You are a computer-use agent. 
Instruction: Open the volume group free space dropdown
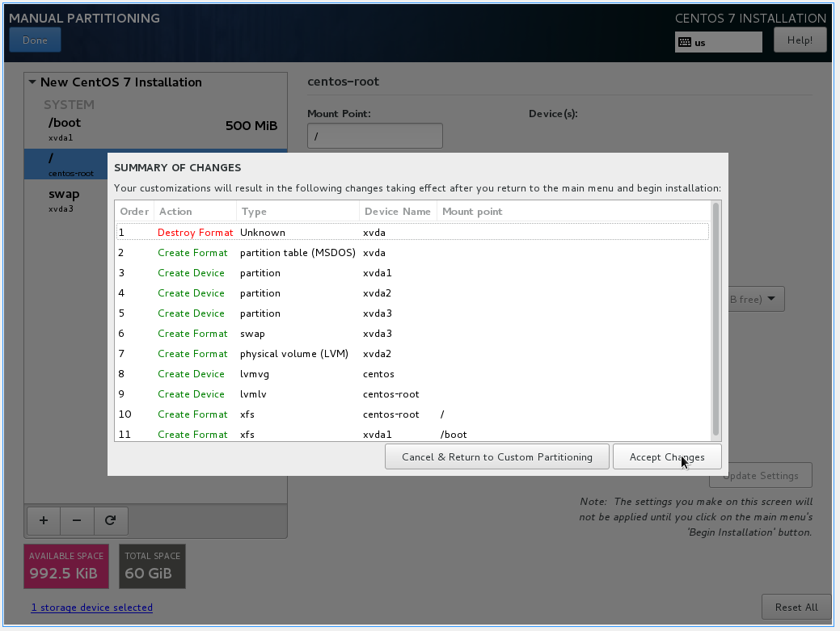756,299
